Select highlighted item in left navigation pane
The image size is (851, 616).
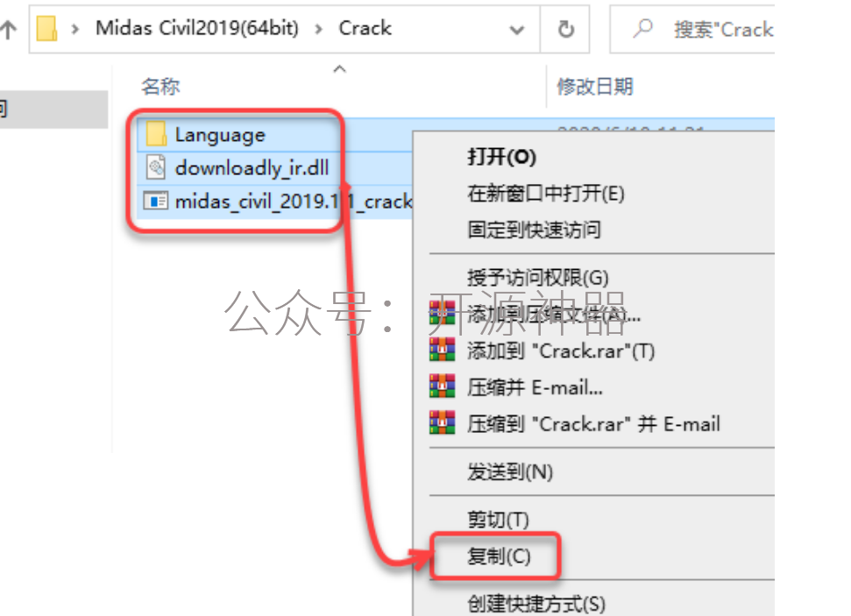[53, 109]
